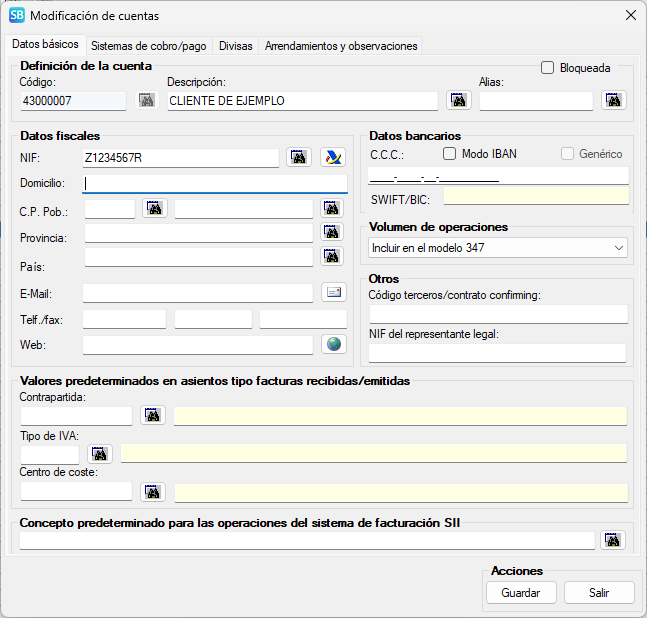Click into the Domicilio text field
This screenshot has width=647, height=618.
click(214, 183)
